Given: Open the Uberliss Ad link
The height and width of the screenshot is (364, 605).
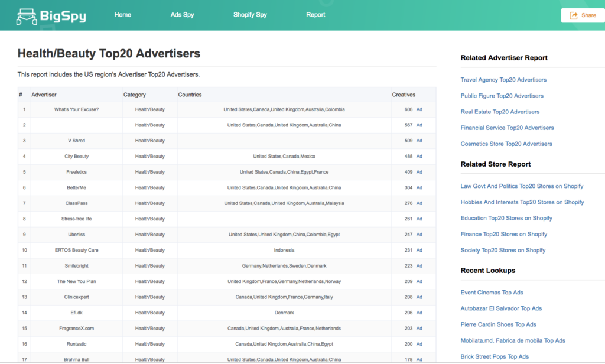Looking at the screenshot, I should point(419,235).
